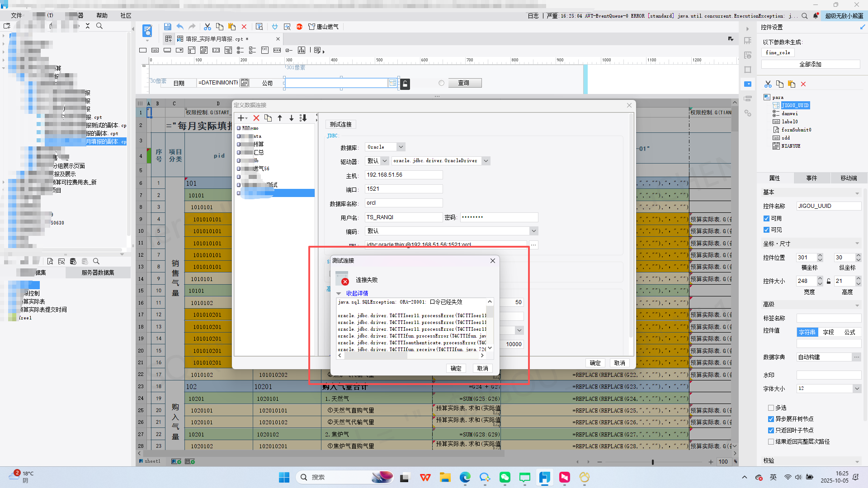868x488 pixels.
Task: Expand the 编码 encoding dropdown
Action: 533,231
